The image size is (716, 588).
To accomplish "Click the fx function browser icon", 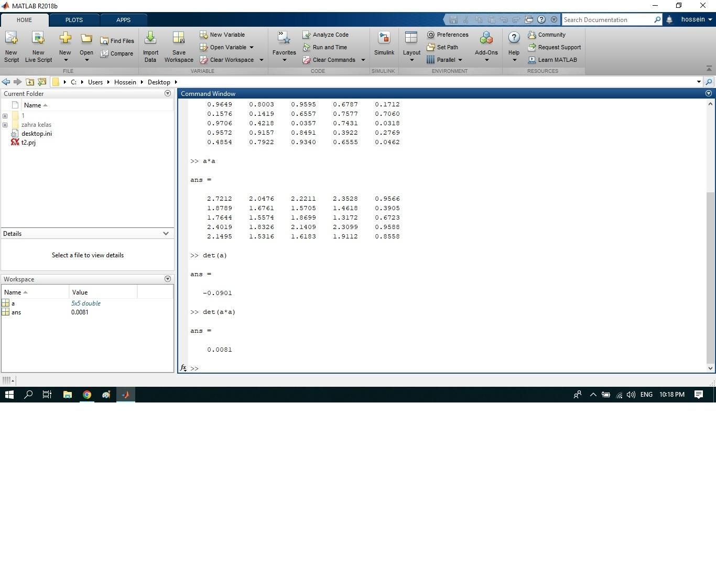I will point(183,368).
